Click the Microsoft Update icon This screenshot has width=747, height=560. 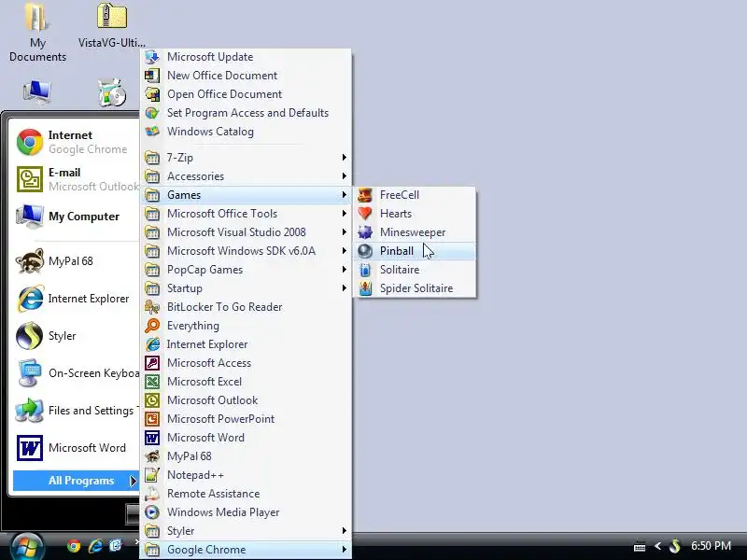coord(152,57)
